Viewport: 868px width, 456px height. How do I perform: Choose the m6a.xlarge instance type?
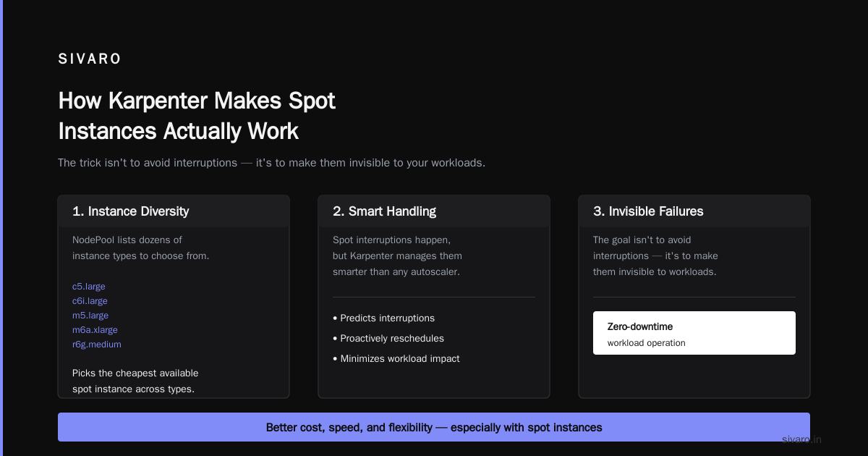pyautogui.click(x=95, y=330)
